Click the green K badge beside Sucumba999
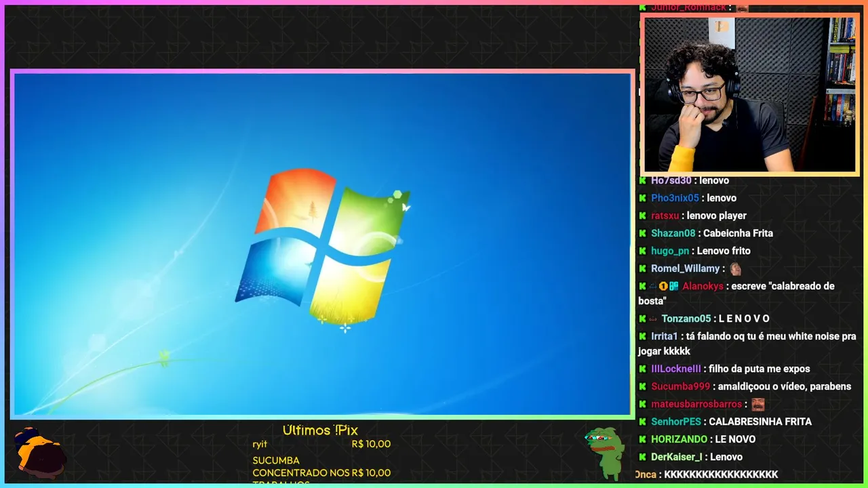Screen dimensions: 868x488 point(642,386)
